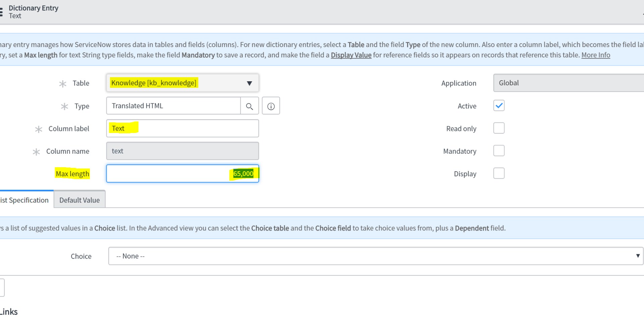Expand the Table dropdown showing Knowledge [kb_knowledge]

click(x=250, y=83)
